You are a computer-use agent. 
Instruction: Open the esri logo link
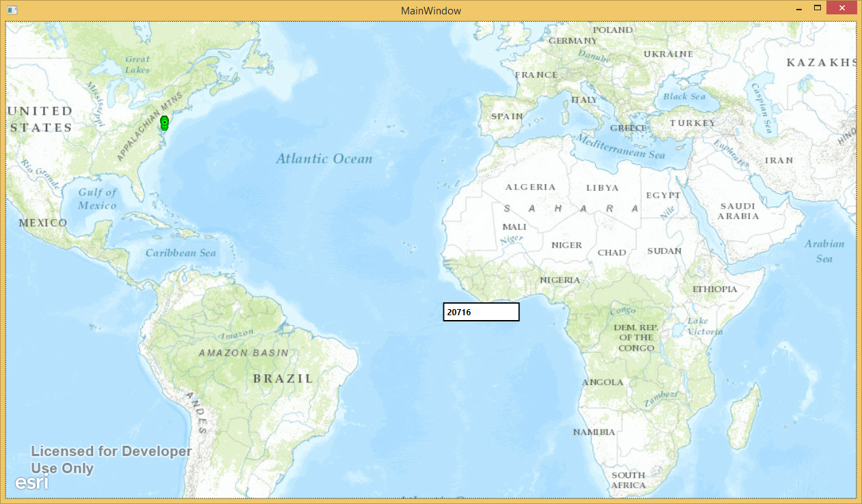(x=31, y=482)
